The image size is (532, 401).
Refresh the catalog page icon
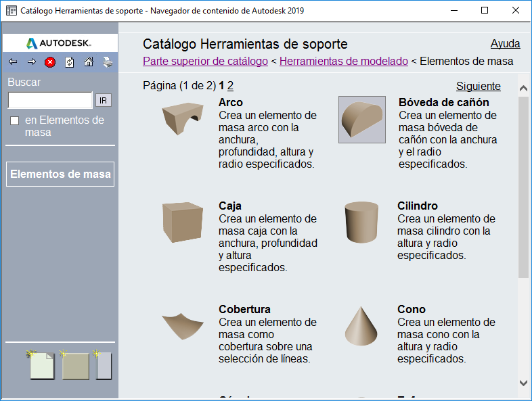coord(70,62)
